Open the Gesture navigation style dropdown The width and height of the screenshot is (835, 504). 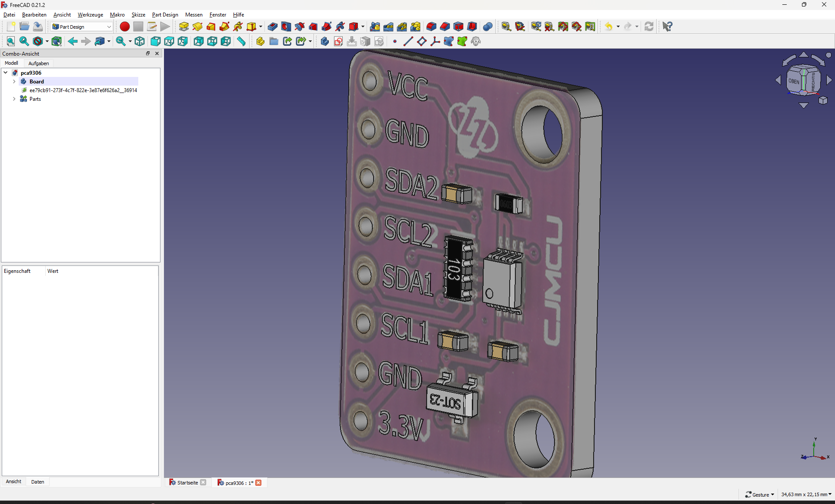point(760,494)
